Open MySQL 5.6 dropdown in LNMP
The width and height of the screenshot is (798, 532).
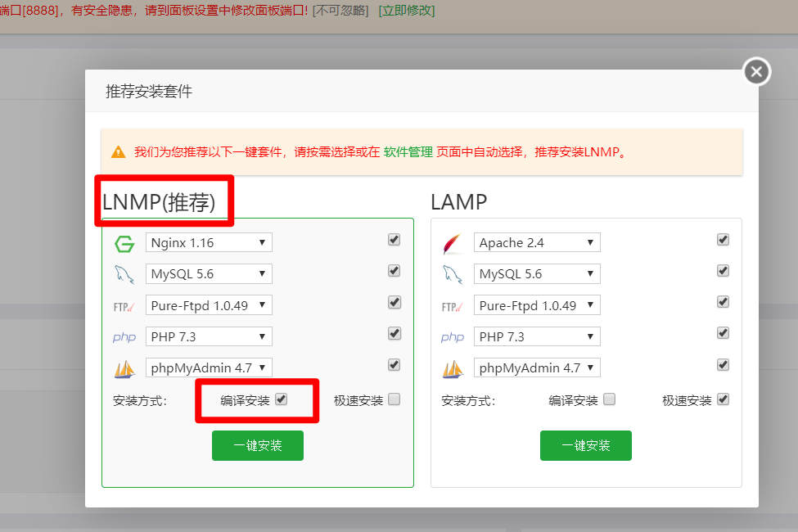[209, 274]
